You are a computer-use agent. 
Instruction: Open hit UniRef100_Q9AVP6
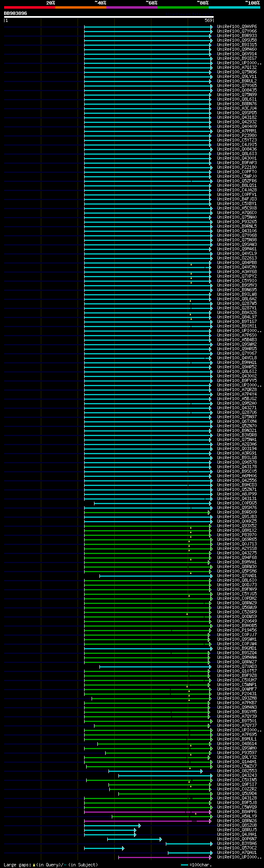(x=237, y=27)
